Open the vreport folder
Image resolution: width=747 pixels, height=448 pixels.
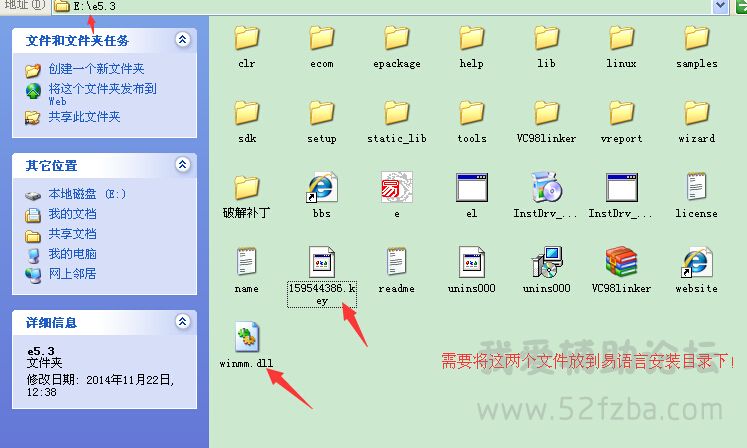pyautogui.click(x=621, y=113)
